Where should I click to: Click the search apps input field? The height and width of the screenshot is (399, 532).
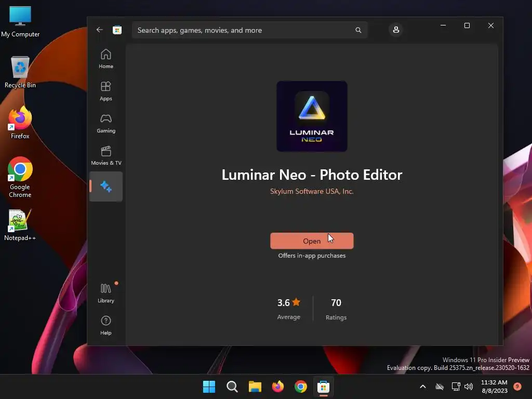tap(250, 30)
